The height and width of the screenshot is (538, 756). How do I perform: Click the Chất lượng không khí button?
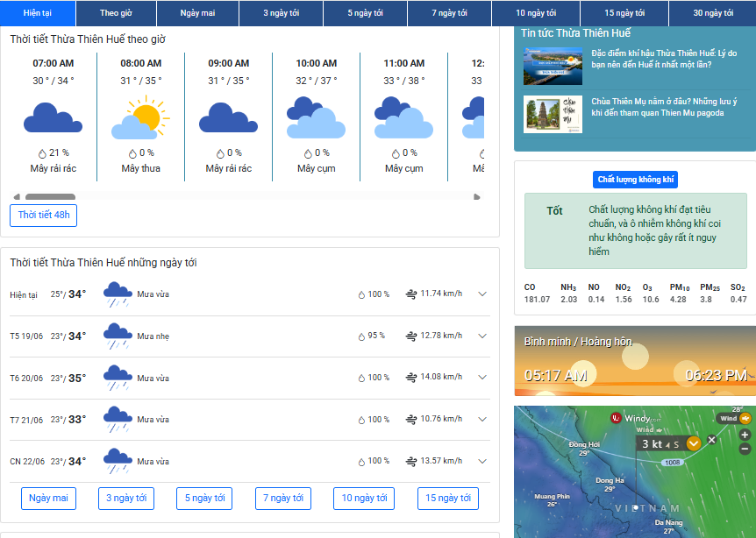point(635,180)
